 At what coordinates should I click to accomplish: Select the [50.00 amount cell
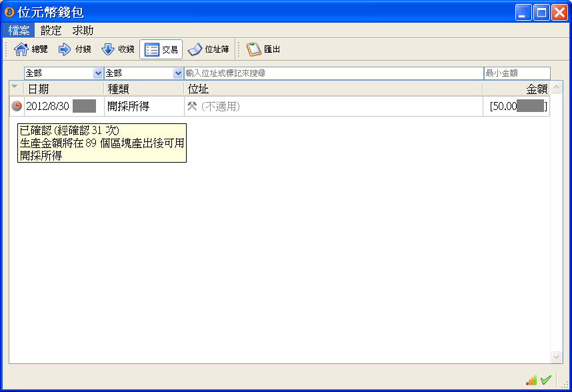(516, 106)
